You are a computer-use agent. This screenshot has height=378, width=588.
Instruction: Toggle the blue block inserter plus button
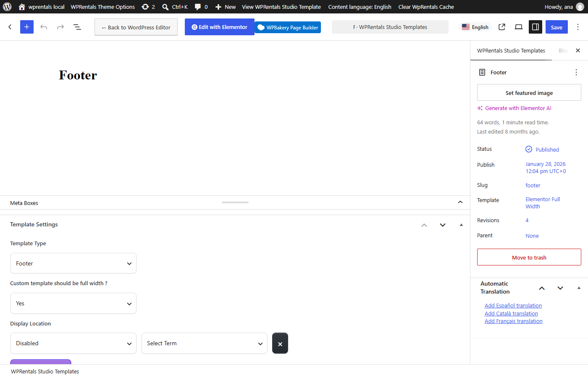[27, 27]
